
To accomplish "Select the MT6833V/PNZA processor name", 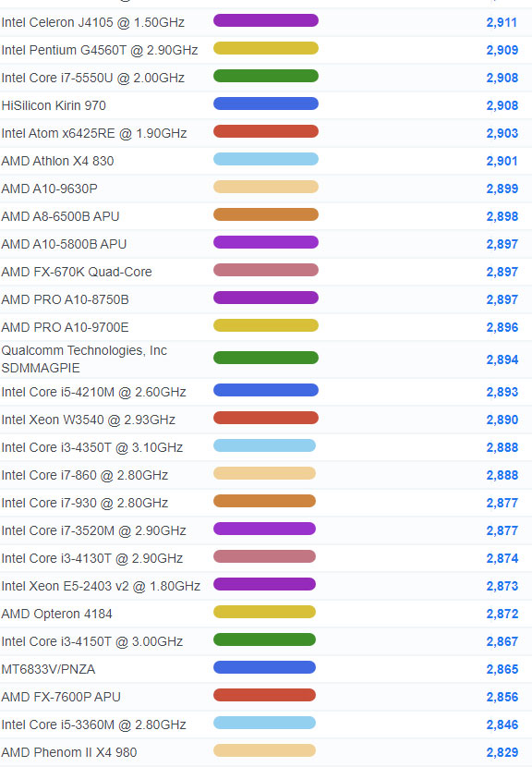I will (x=48, y=669).
